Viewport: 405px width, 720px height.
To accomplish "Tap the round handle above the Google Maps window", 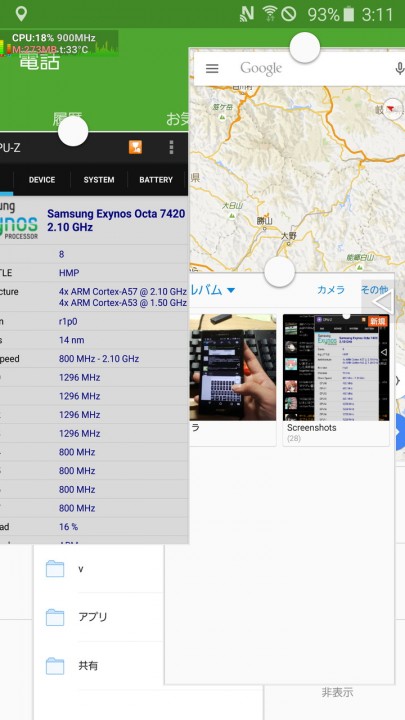I will [305, 47].
